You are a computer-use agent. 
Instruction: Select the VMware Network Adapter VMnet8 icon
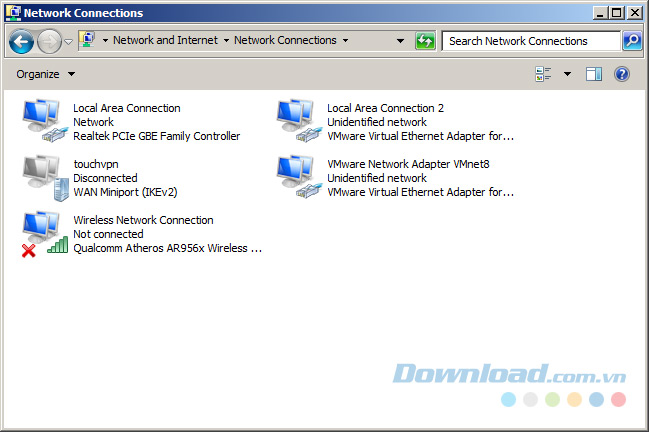click(299, 178)
